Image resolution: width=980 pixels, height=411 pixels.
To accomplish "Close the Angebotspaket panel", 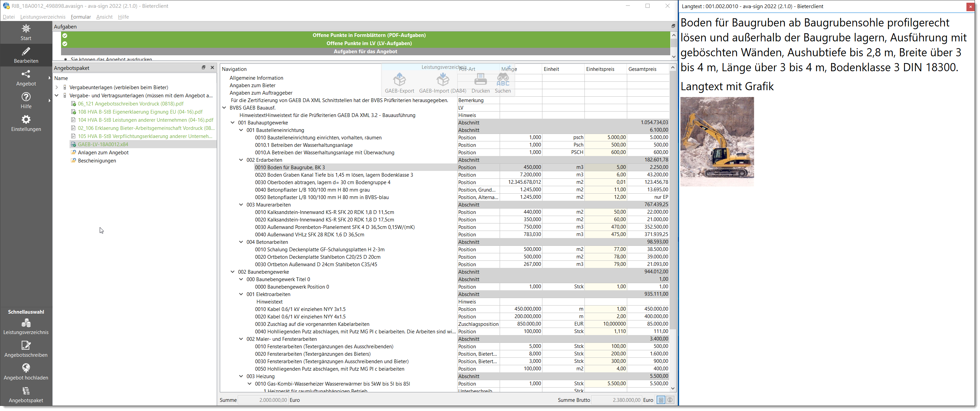I will coord(212,67).
